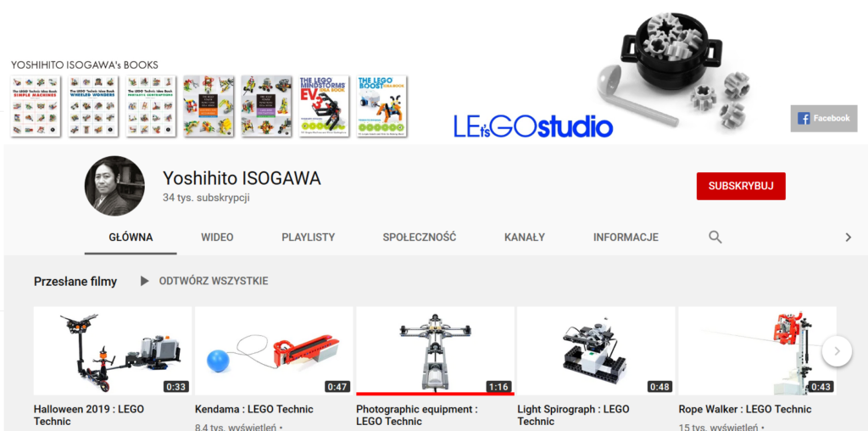
Task: Open Przesłane filmy section heading
Action: (x=75, y=282)
